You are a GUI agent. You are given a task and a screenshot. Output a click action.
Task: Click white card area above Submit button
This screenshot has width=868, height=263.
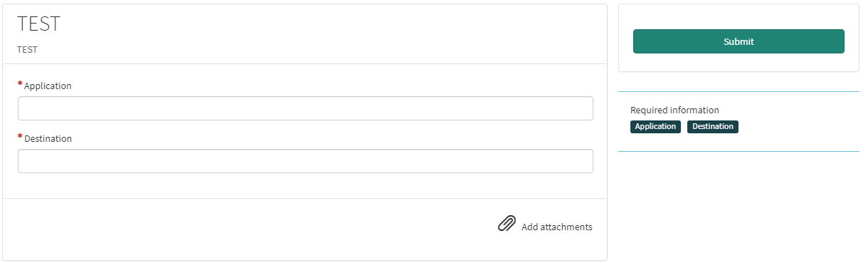pyautogui.click(x=739, y=17)
